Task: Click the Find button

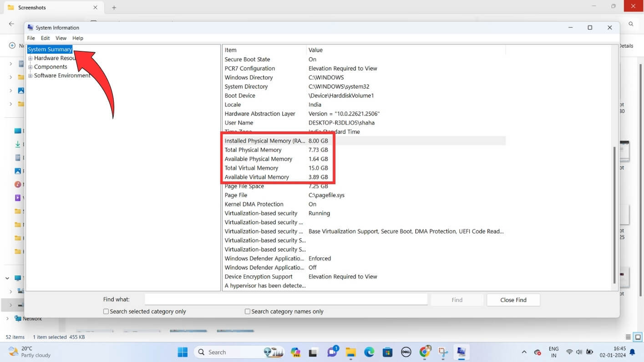Action: [x=456, y=300]
